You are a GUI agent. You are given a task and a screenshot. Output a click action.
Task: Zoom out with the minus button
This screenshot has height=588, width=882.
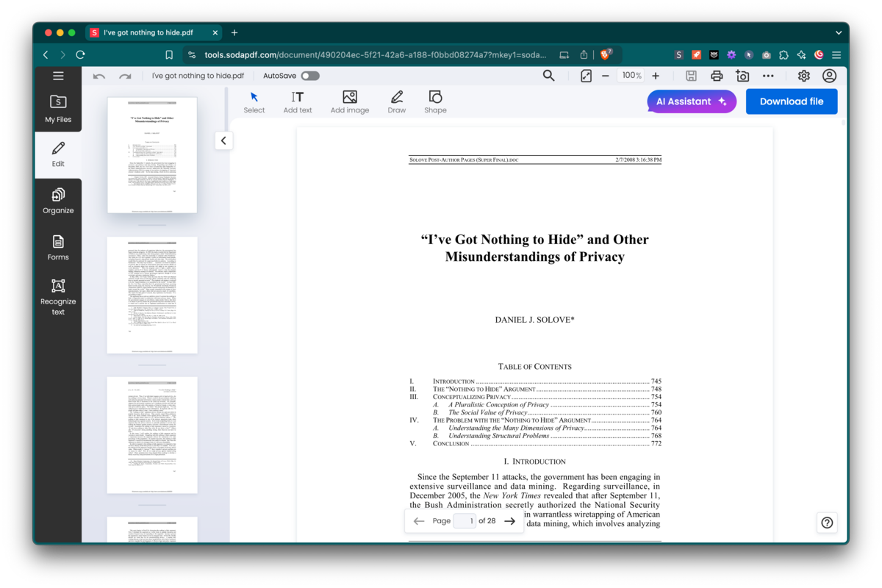606,76
